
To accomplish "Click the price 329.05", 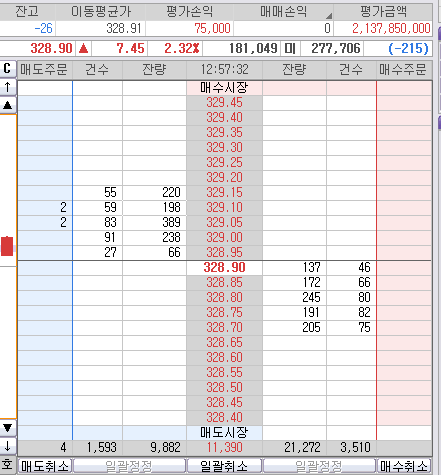I will [x=224, y=223].
